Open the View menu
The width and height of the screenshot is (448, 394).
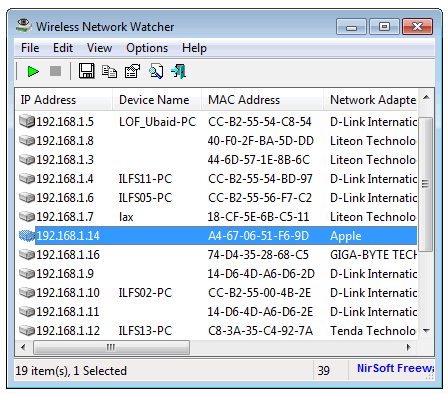[x=99, y=48]
